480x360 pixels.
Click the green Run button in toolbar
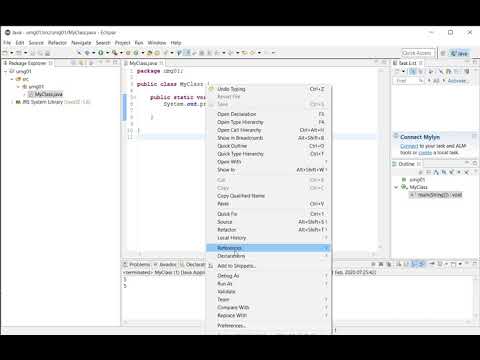(x=101, y=53)
